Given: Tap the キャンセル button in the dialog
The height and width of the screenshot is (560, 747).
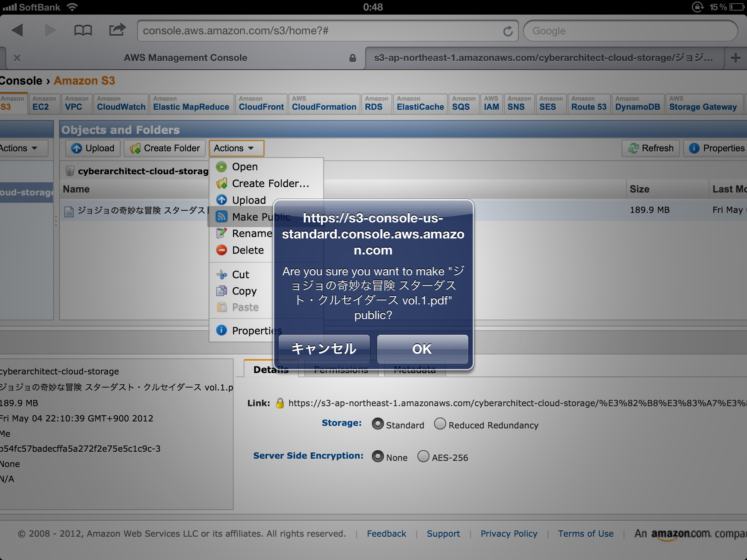Looking at the screenshot, I should point(324,349).
